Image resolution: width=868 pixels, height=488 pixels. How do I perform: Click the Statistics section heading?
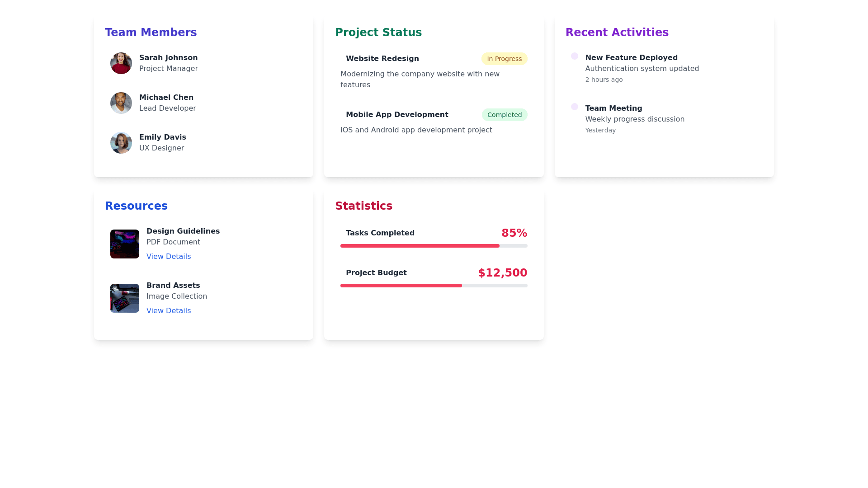(x=363, y=206)
